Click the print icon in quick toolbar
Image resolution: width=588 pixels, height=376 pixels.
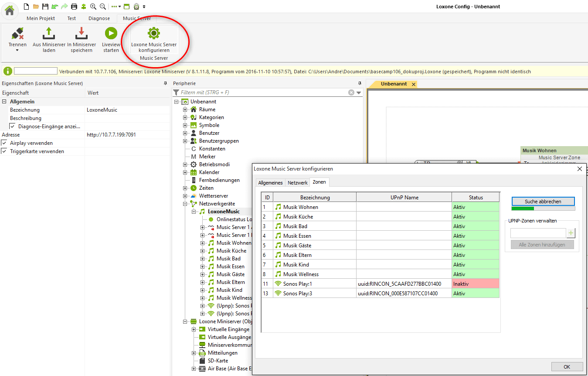tap(74, 7)
